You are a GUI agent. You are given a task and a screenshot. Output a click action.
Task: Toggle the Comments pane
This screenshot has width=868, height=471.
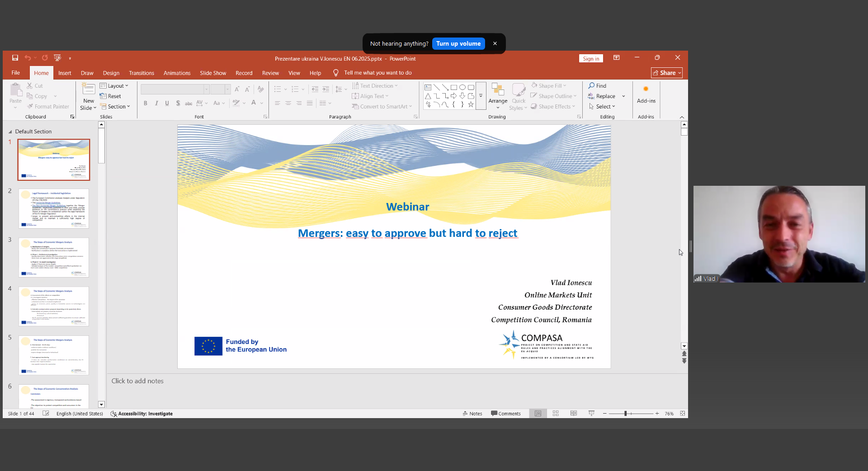[x=506, y=413]
